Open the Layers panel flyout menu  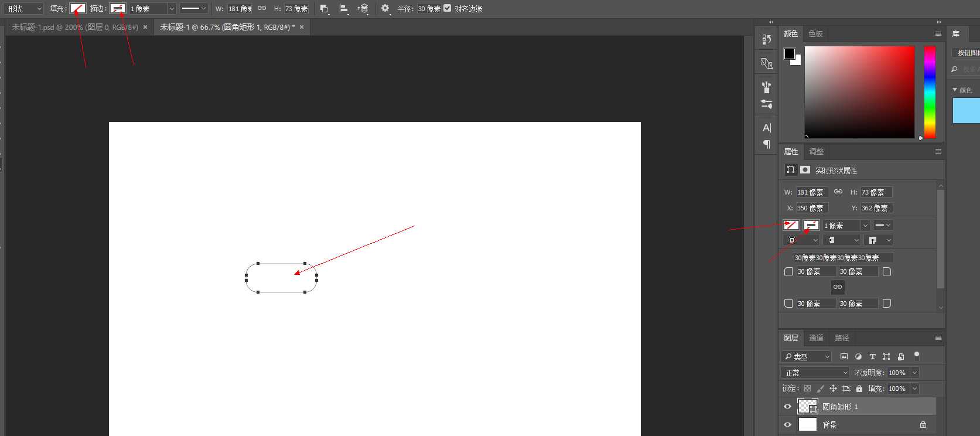click(x=938, y=338)
